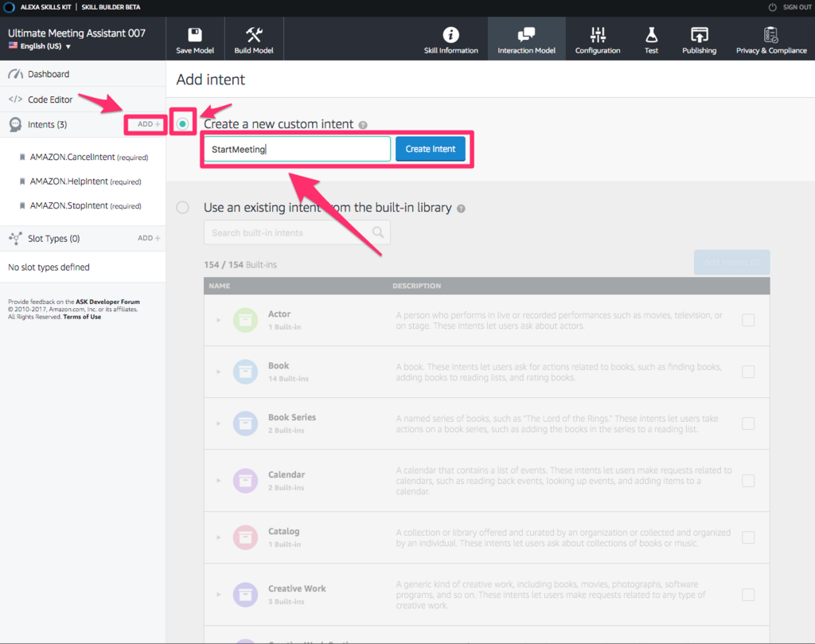Screen dimensions: 815x644
Task: Open Code Editor in the sidebar
Action: point(83,100)
